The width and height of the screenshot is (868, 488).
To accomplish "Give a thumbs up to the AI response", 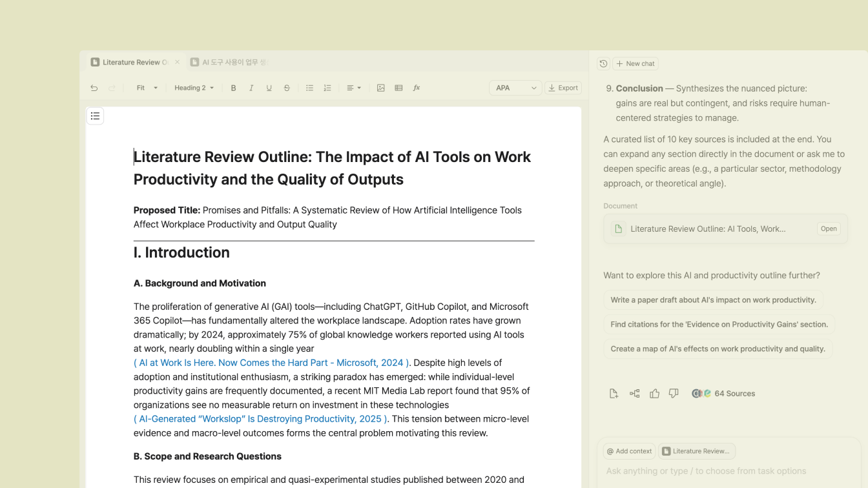I will coord(654,393).
